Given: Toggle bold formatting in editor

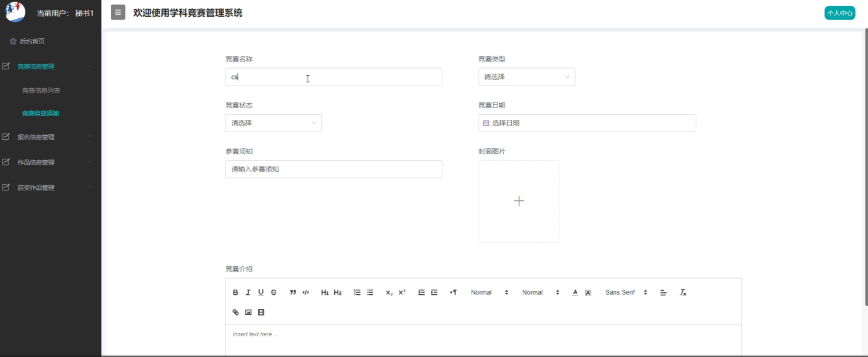Looking at the screenshot, I should [236, 293].
